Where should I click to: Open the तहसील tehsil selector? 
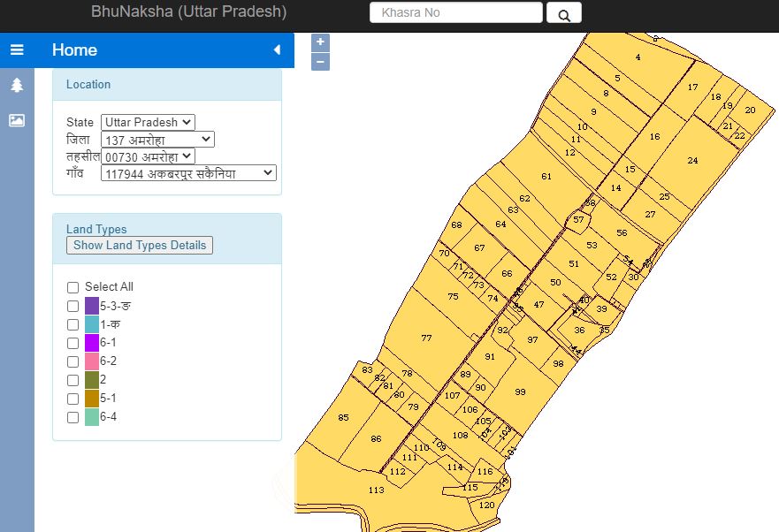(x=148, y=156)
